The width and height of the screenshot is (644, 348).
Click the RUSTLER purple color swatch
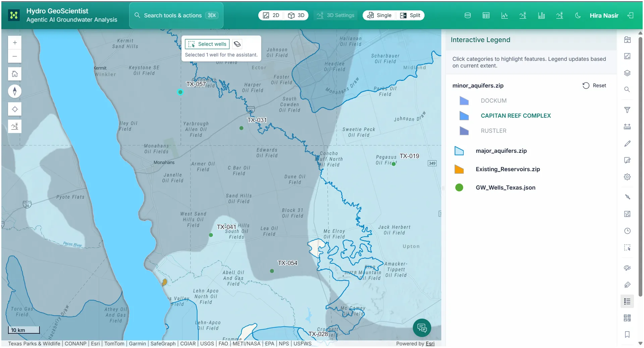[464, 131]
